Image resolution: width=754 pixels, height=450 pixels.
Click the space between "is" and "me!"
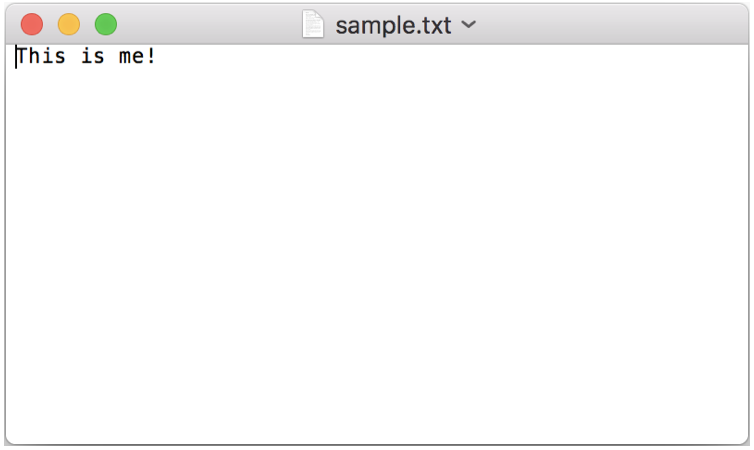(x=112, y=56)
